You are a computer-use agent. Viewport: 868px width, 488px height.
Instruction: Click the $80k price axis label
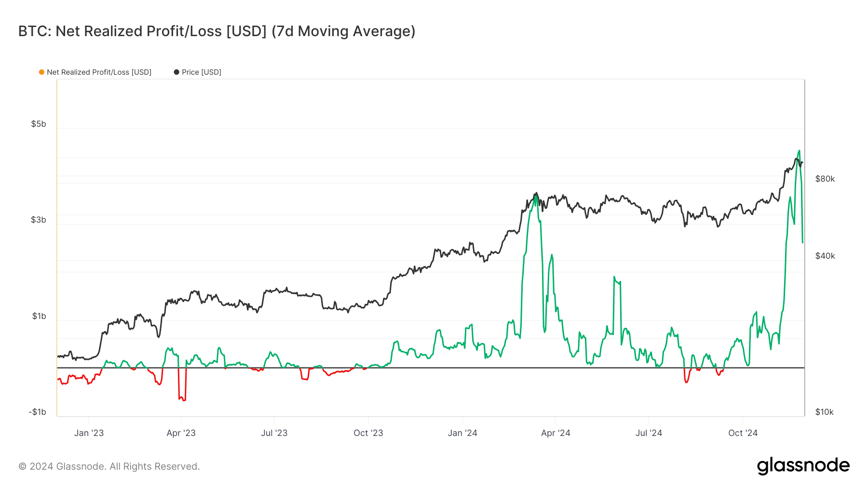pyautogui.click(x=825, y=179)
